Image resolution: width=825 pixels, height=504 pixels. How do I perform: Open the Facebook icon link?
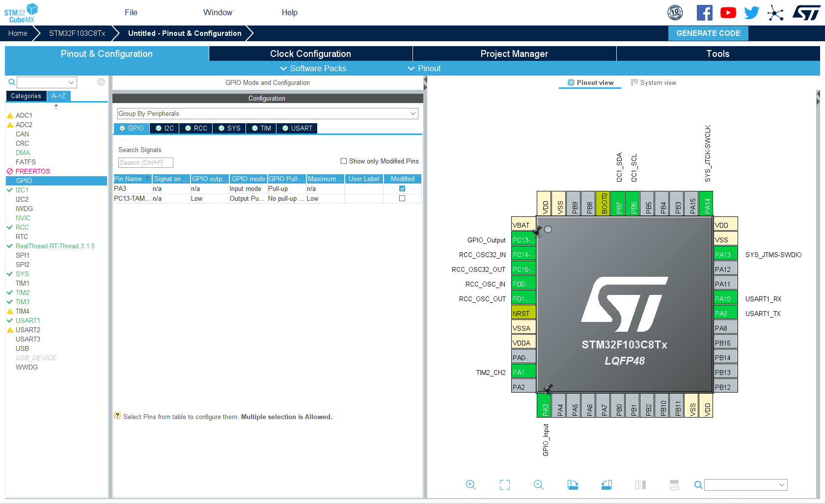point(704,13)
